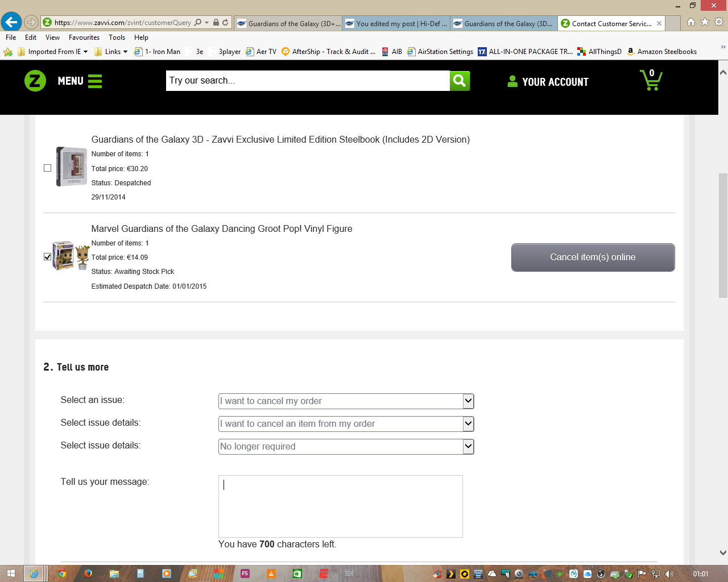This screenshot has height=582, width=728.
Task: Open Windows Start button
Action: point(11,573)
